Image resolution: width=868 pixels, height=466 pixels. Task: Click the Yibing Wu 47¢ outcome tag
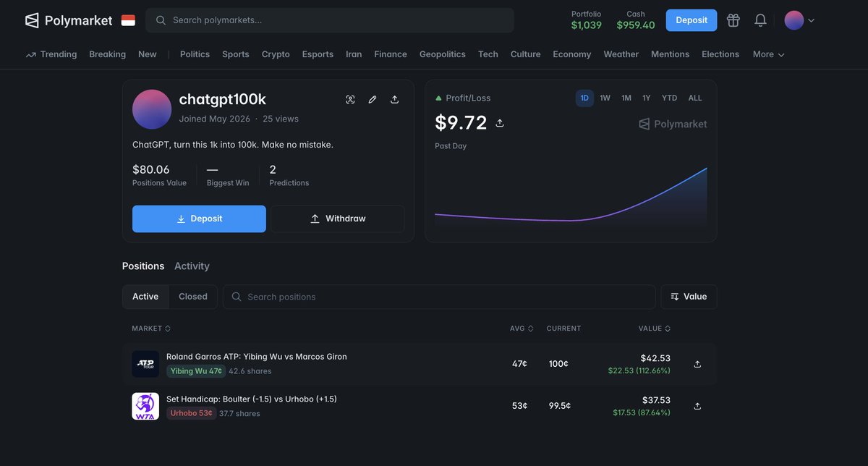(196, 371)
